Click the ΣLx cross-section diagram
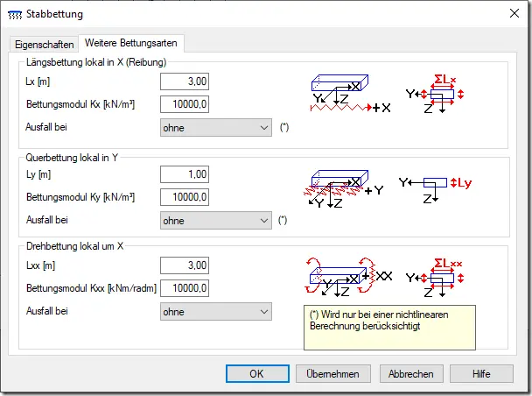The image size is (532, 396). tap(435, 94)
